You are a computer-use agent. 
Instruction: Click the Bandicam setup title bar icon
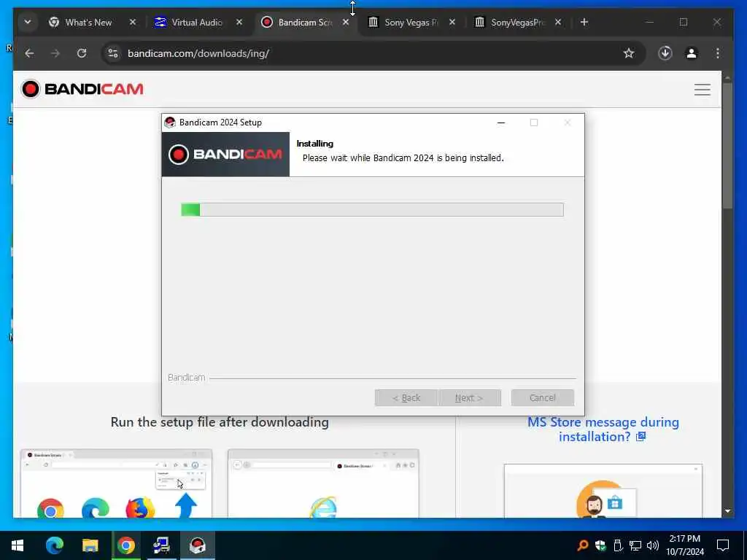169,122
